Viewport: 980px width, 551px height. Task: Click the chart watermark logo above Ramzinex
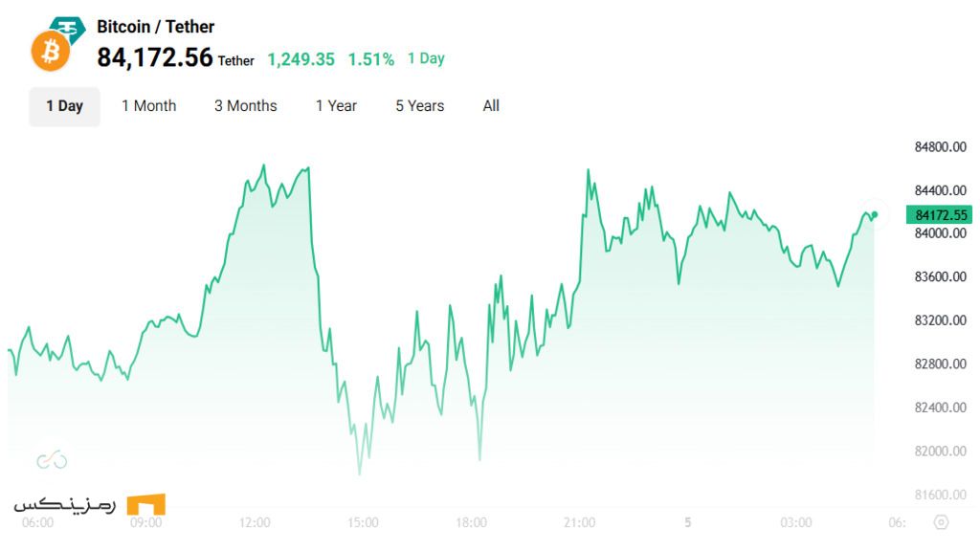pos(52,461)
